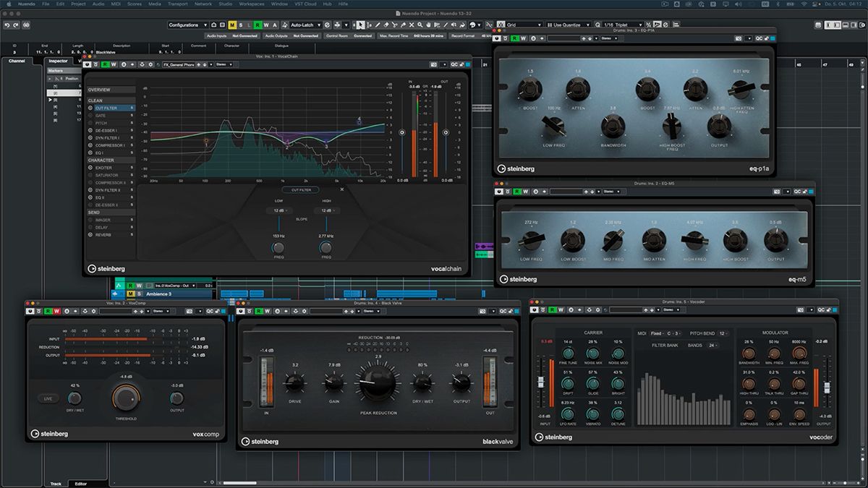Image resolution: width=868 pixels, height=488 pixels.
Task: Select the Mute X tool
Action: click(412, 25)
